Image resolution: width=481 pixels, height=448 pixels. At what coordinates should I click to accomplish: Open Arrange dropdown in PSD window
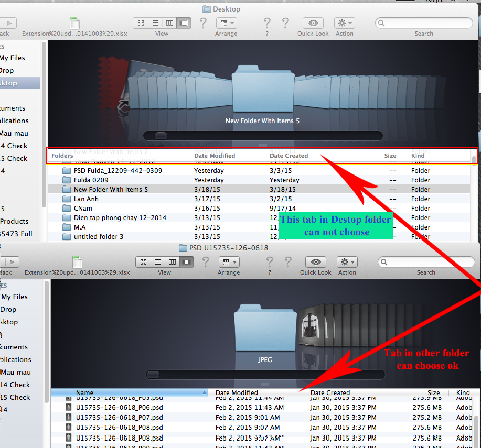pyautogui.click(x=229, y=262)
